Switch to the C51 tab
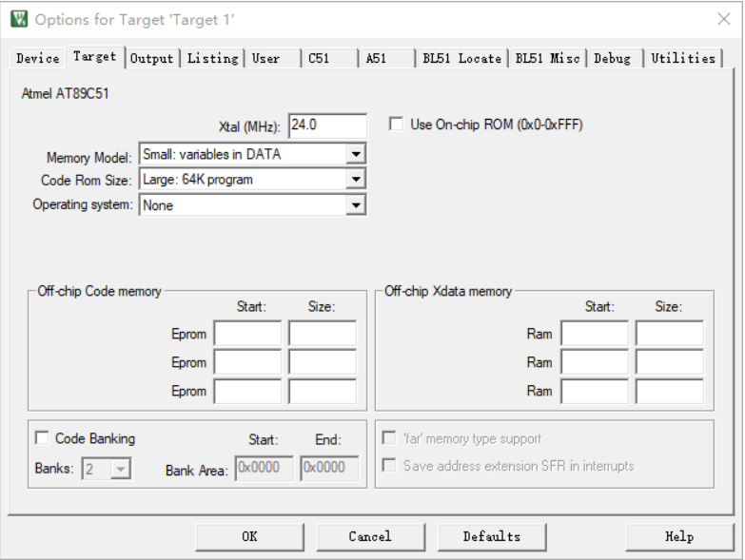Viewport: 745px width, 560px height. tap(330, 58)
